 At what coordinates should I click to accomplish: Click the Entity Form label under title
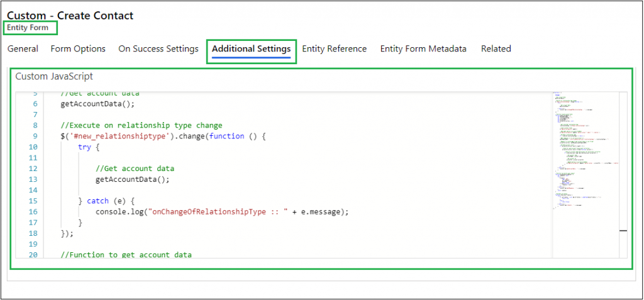click(27, 28)
